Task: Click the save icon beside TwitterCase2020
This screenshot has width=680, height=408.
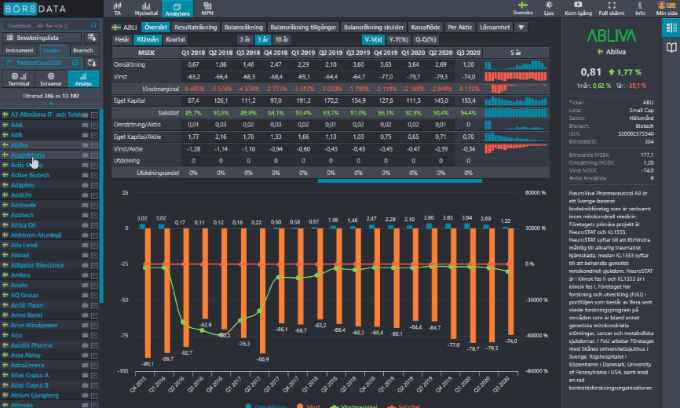Action: 92,63
